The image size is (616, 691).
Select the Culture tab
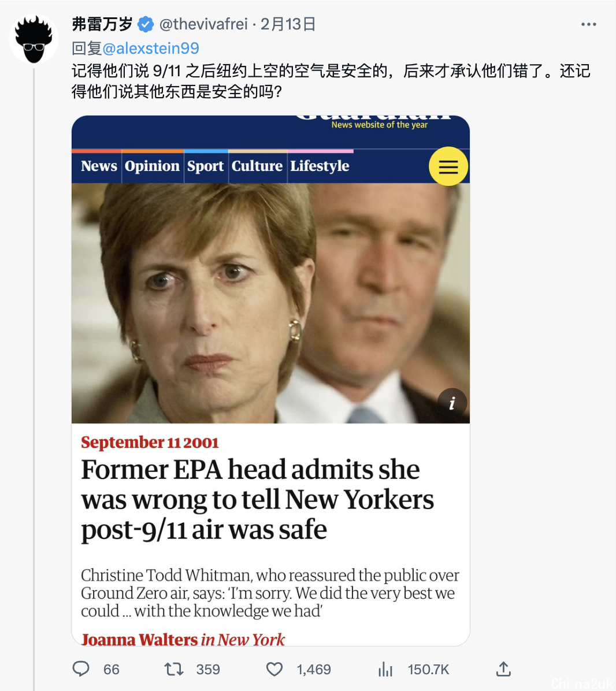click(257, 166)
